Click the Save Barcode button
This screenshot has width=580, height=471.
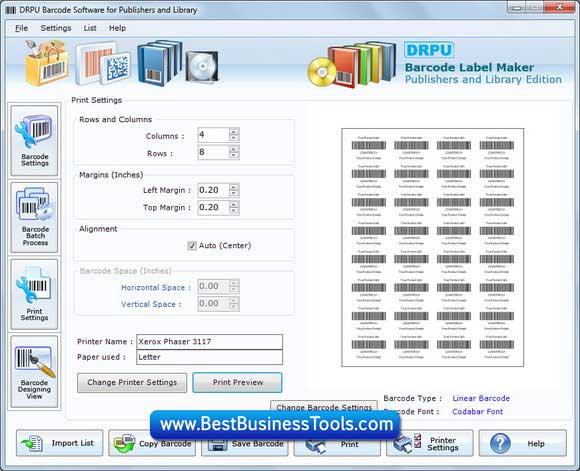[x=245, y=443]
